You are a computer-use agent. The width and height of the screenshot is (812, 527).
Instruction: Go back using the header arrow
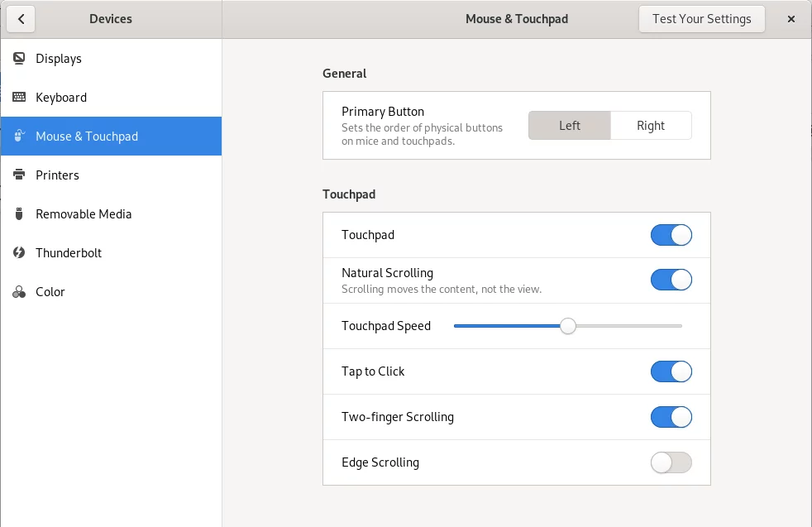(x=21, y=19)
